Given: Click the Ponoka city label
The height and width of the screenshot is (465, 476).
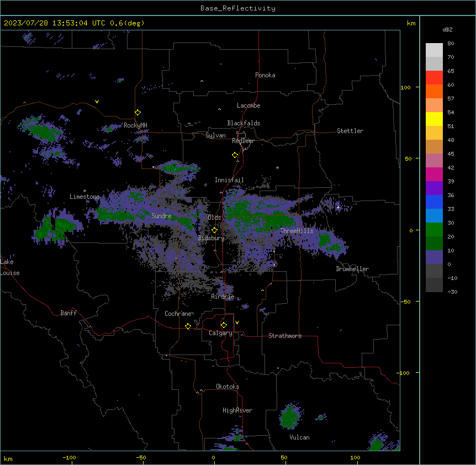Looking at the screenshot, I should [x=265, y=75].
